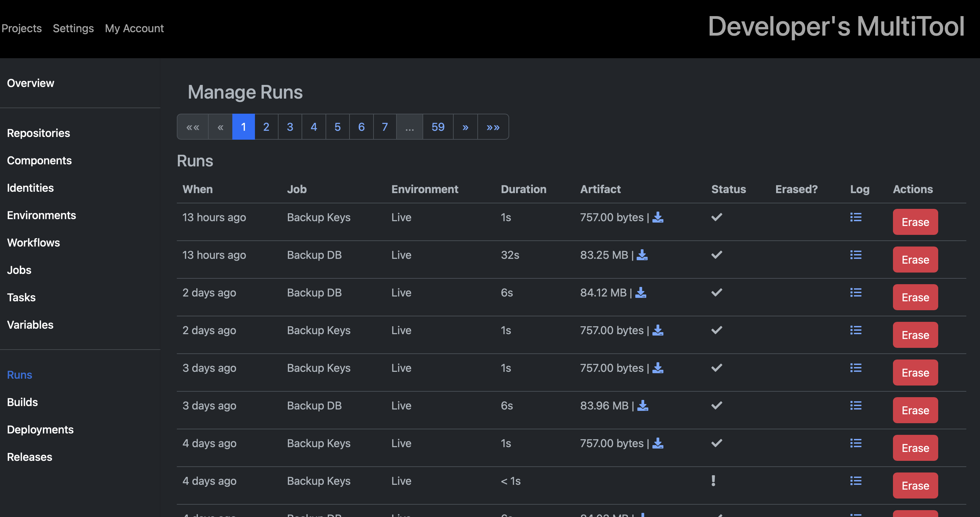This screenshot has width=980, height=517.
Task: Open Tasks in sidebar
Action: pos(21,298)
